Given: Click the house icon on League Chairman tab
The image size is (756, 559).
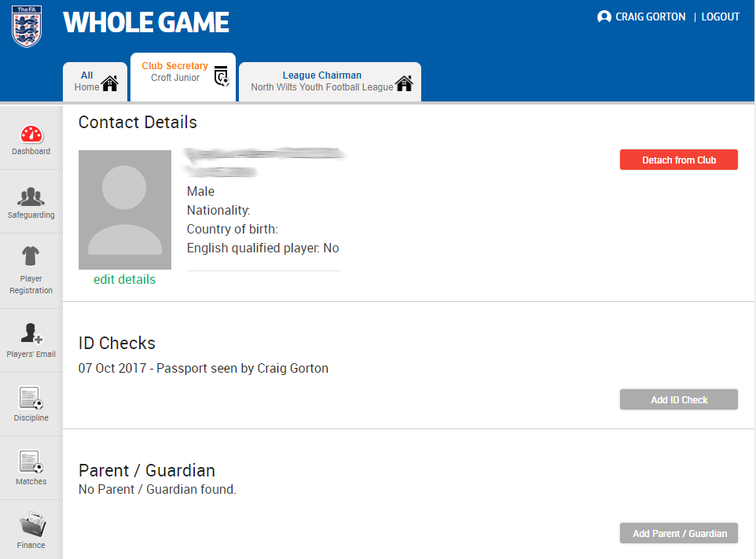Looking at the screenshot, I should point(404,83).
